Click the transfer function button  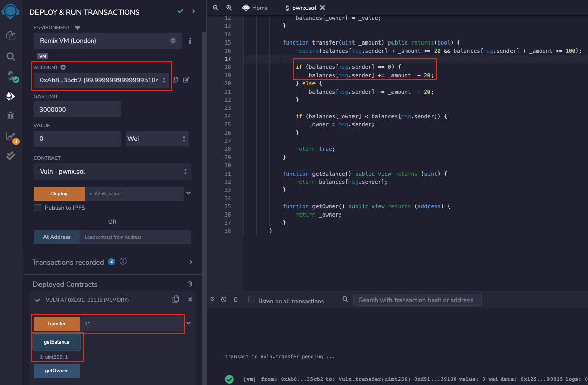(x=56, y=323)
